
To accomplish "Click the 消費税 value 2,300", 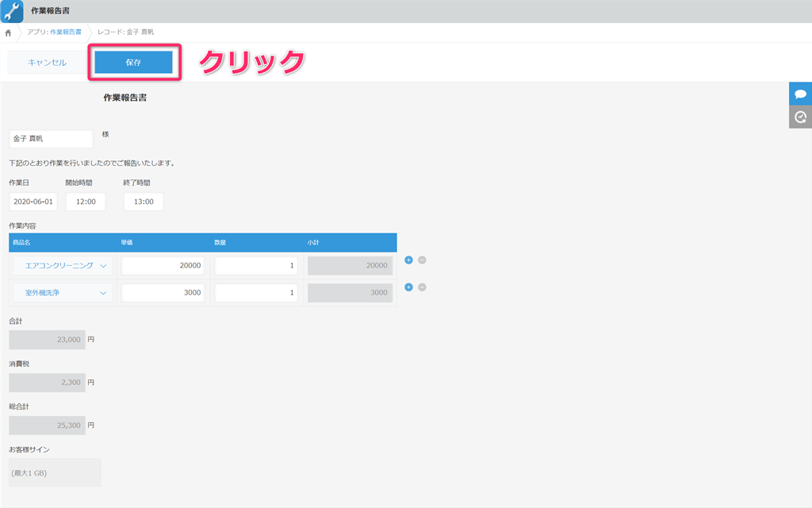I will coord(47,383).
